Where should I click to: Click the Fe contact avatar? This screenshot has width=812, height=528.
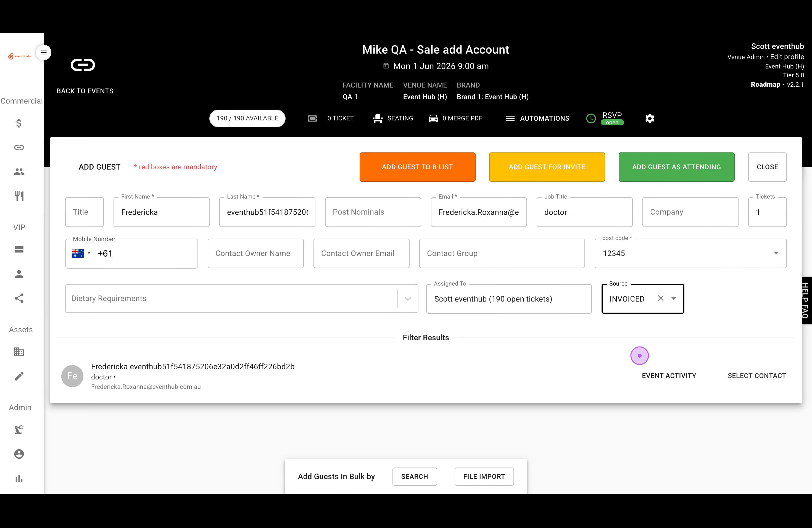72,376
